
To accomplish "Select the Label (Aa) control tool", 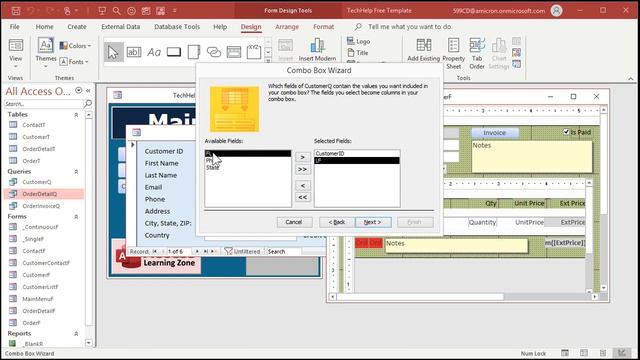I will click(x=154, y=52).
